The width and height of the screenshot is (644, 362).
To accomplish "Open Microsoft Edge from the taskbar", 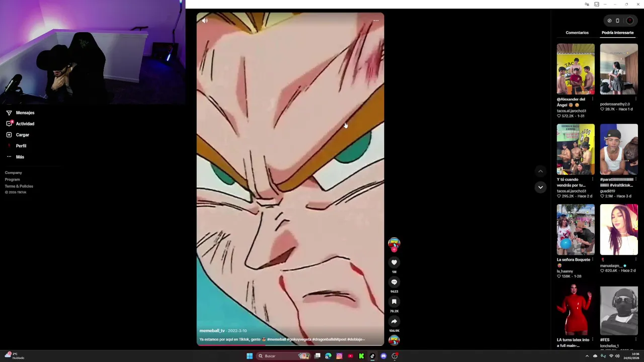I will [328, 356].
